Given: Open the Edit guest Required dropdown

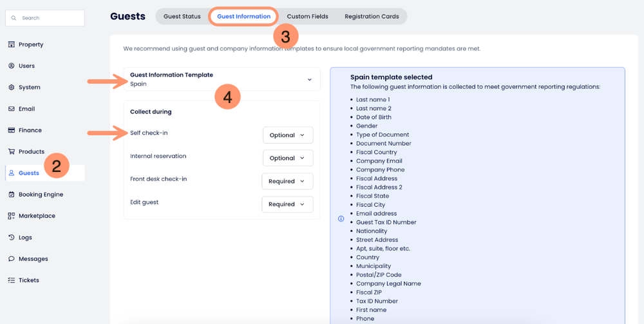Looking at the screenshot, I should pos(287,205).
